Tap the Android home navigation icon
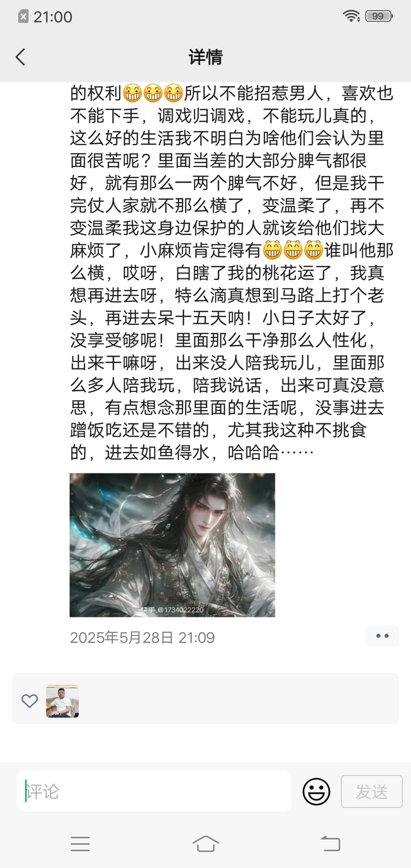This screenshot has height=868, width=411. click(205, 844)
